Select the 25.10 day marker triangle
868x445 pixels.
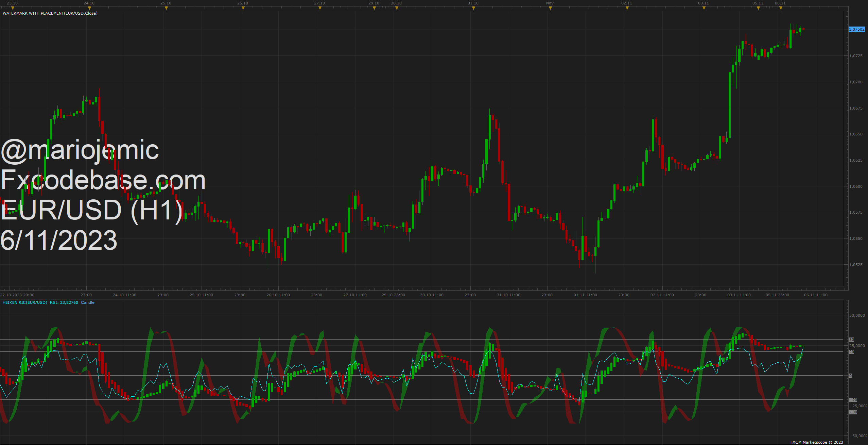pyautogui.click(x=166, y=8)
